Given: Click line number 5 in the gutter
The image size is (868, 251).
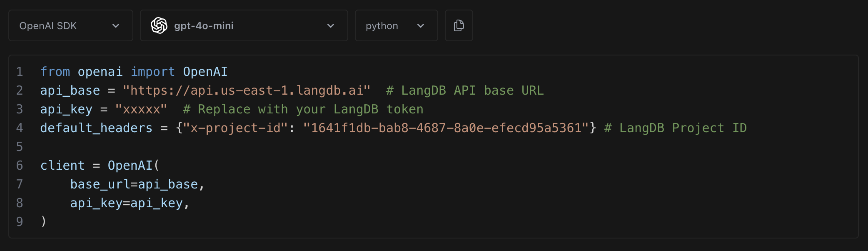Looking at the screenshot, I should click(20, 147).
